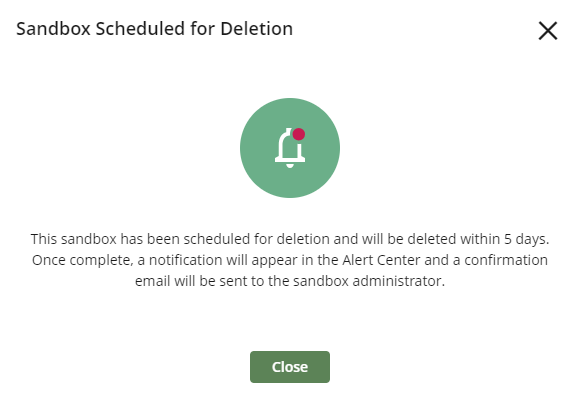Dismiss the dialog with the X icon

click(548, 30)
